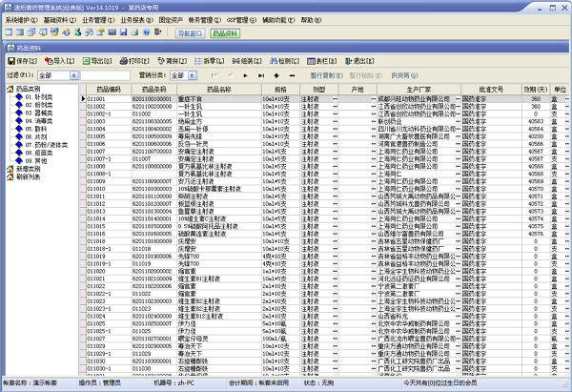The height and width of the screenshot is (392, 572).
Task: Click the 打印 print toolbar button
Action: (x=134, y=61)
